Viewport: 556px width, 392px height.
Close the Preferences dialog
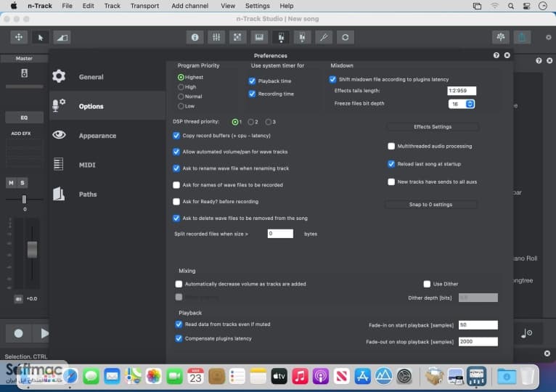click(x=507, y=55)
